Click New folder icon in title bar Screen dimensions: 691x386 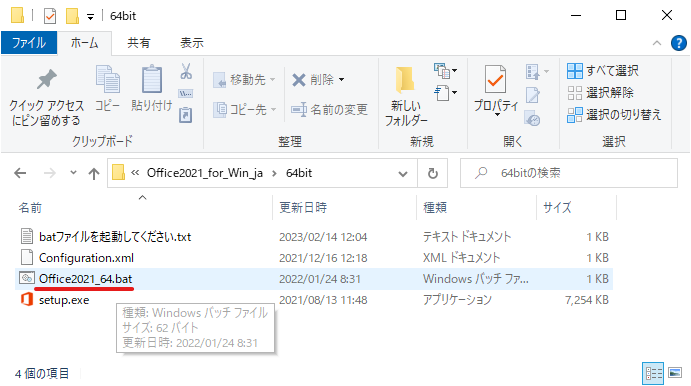(x=72, y=16)
